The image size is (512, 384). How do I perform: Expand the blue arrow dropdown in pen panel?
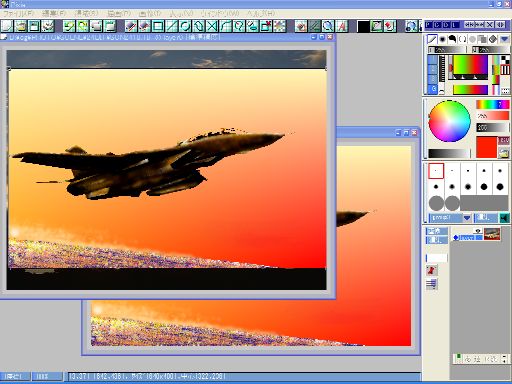click(x=504, y=39)
